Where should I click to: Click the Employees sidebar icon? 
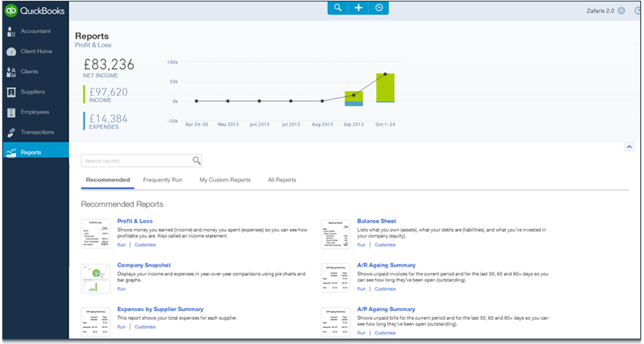point(11,112)
